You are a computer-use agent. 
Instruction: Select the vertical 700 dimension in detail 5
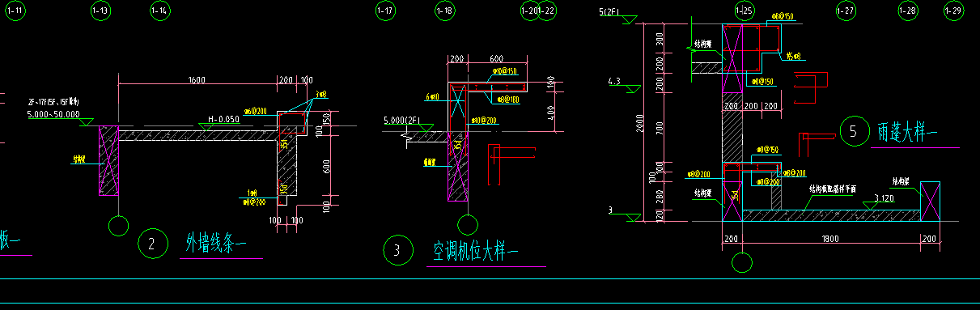(660, 127)
